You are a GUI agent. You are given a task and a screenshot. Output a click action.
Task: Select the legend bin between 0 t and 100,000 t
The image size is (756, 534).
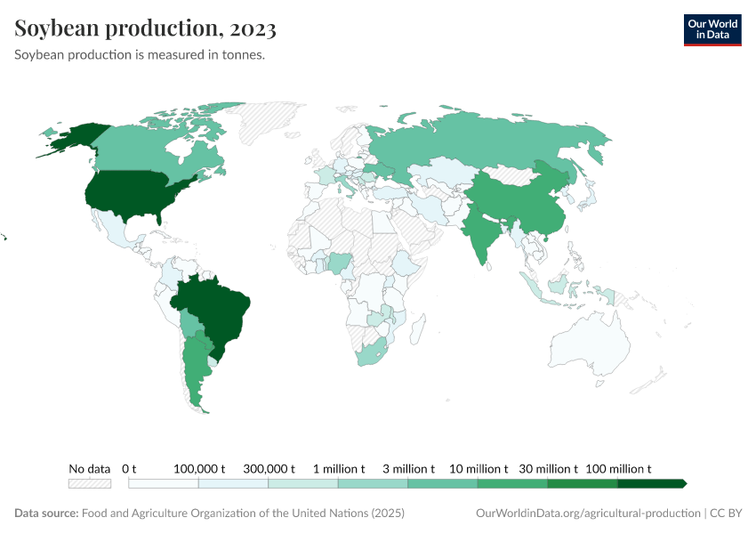(x=164, y=483)
